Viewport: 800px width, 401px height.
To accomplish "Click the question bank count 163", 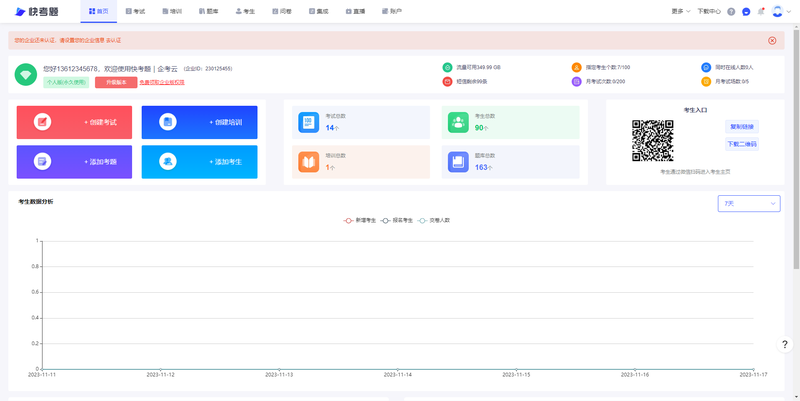I will 481,167.
